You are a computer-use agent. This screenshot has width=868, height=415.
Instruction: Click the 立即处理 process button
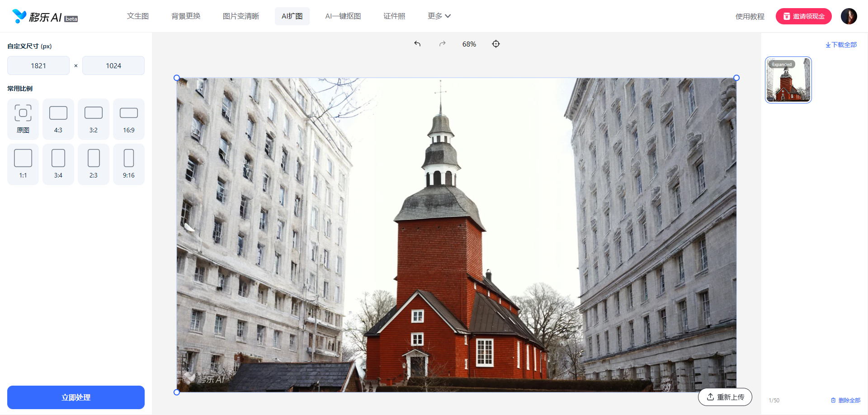tap(75, 397)
